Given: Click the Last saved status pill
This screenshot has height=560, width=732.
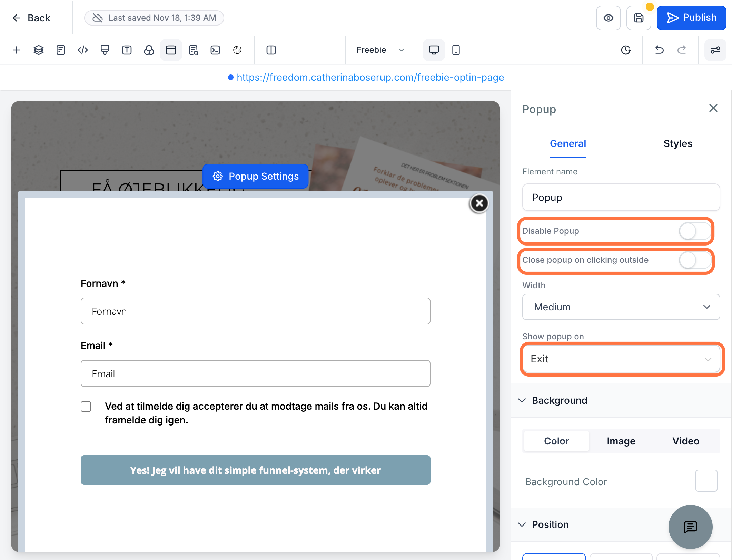Looking at the screenshot, I should pos(154,18).
